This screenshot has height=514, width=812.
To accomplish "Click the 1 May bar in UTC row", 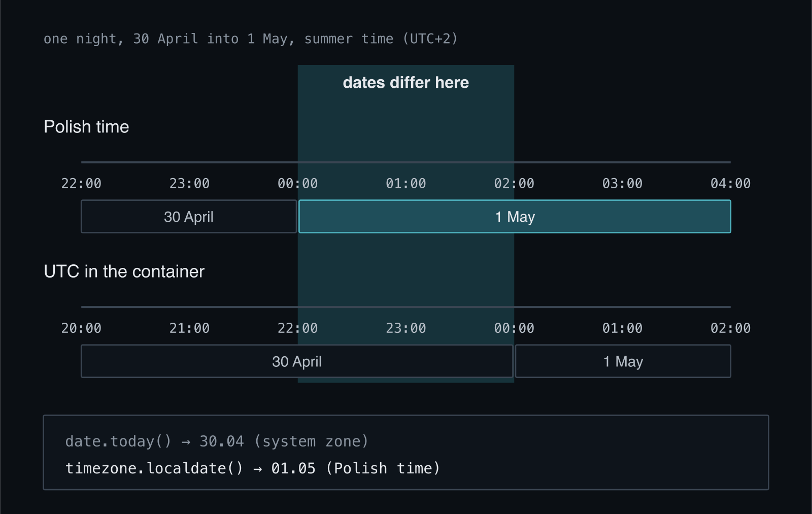I will [623, 361].
